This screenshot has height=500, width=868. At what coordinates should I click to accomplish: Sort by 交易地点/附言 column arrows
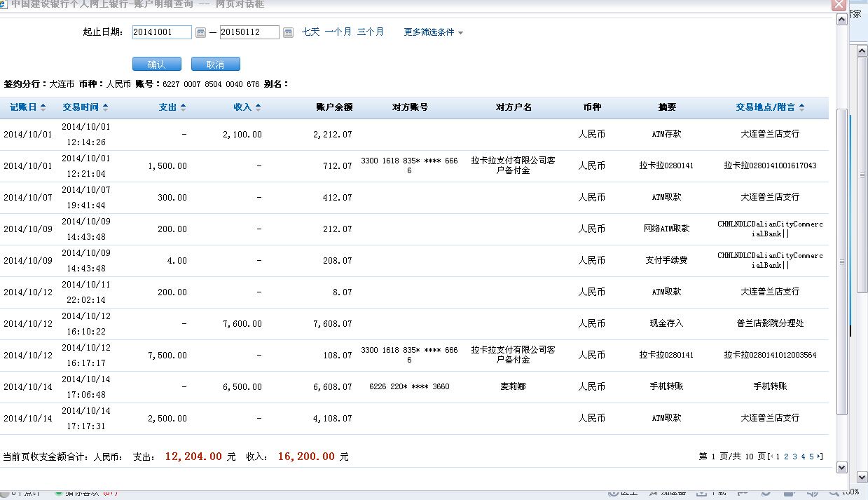point(801,107)
